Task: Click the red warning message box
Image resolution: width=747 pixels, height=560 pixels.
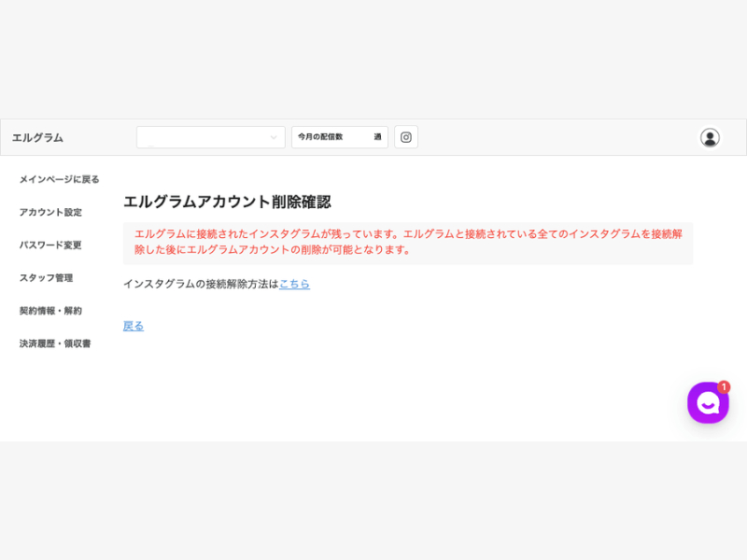Action: pos(408,243)
